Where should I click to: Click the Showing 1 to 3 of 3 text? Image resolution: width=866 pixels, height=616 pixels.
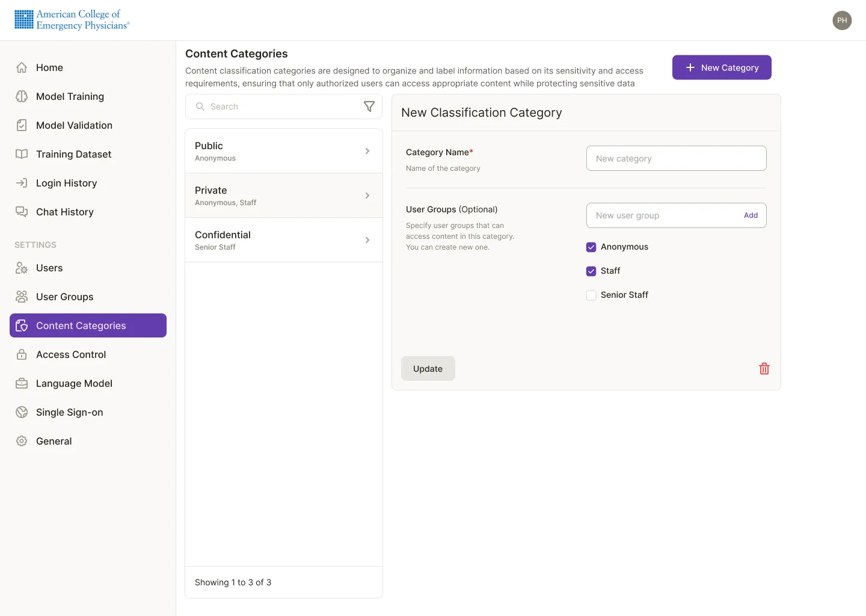point(233,582)
